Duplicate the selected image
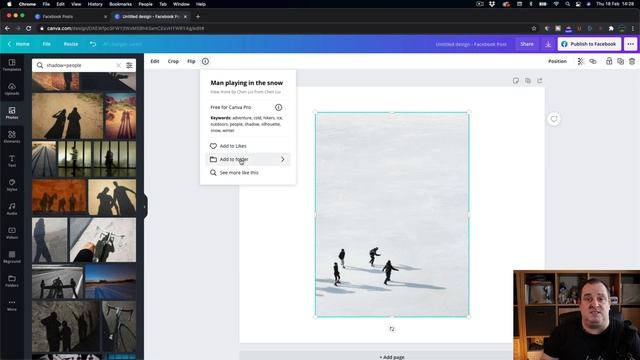 click(x=620, y=61)
